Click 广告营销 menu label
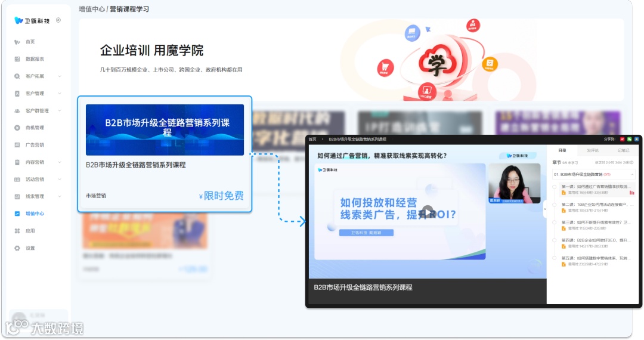The height and width of the screenshot is (340, 644). pyautogui.click(x=35, y=145)
